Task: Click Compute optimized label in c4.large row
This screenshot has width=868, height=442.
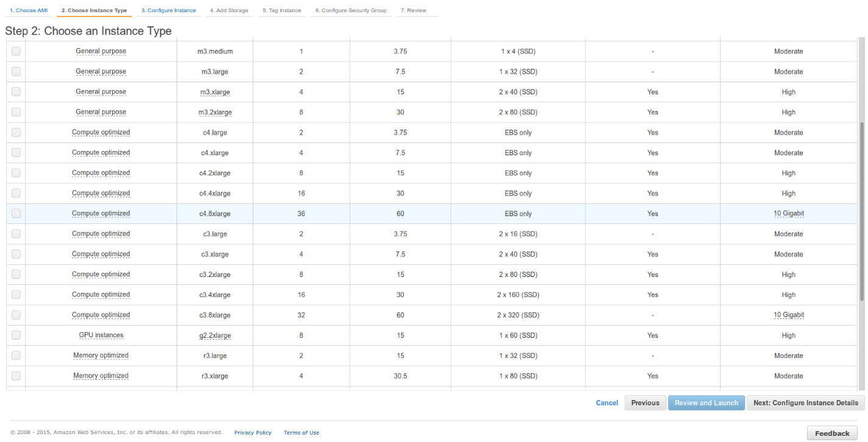Action: [x=101, y=132]
